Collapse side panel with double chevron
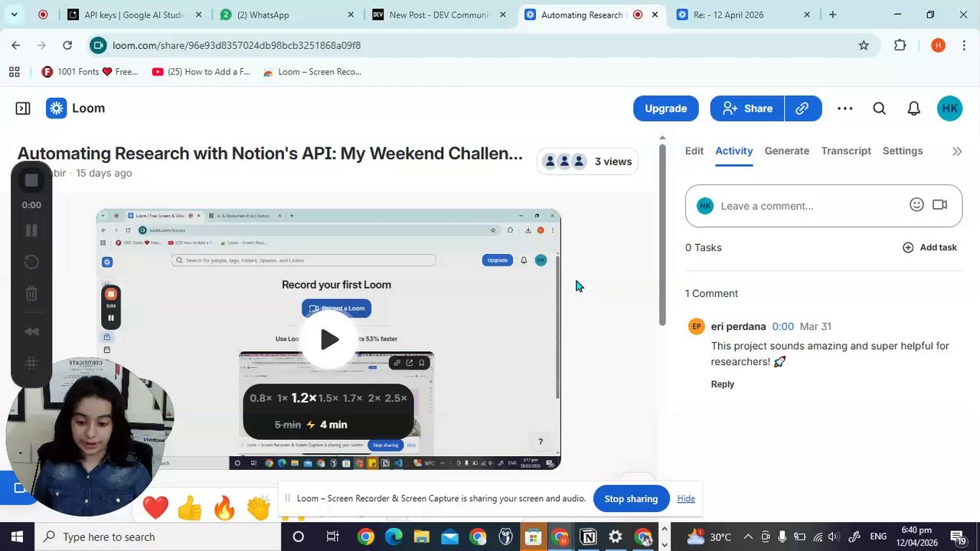This screenshot has width=980, height=551. pos(957,152)
